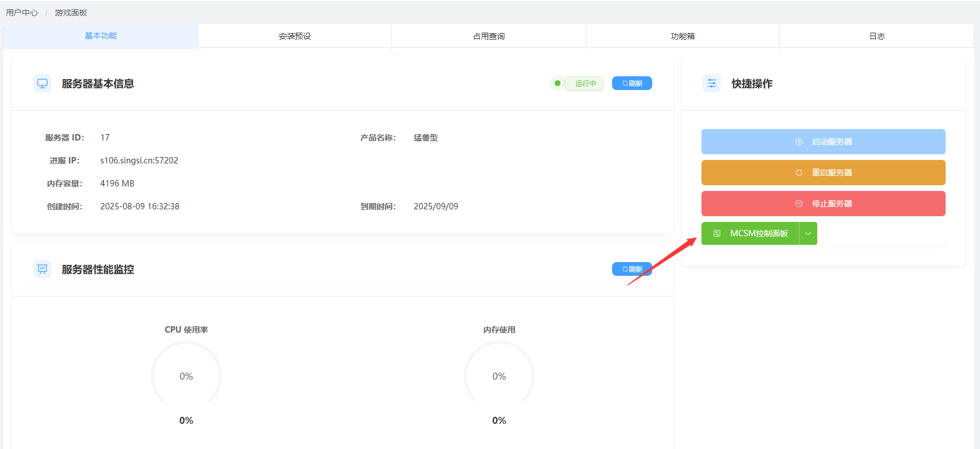This screenshot has height=449, width=980.
Task: Click the restart icon in 重启服务器
Action: coord(799,173)
